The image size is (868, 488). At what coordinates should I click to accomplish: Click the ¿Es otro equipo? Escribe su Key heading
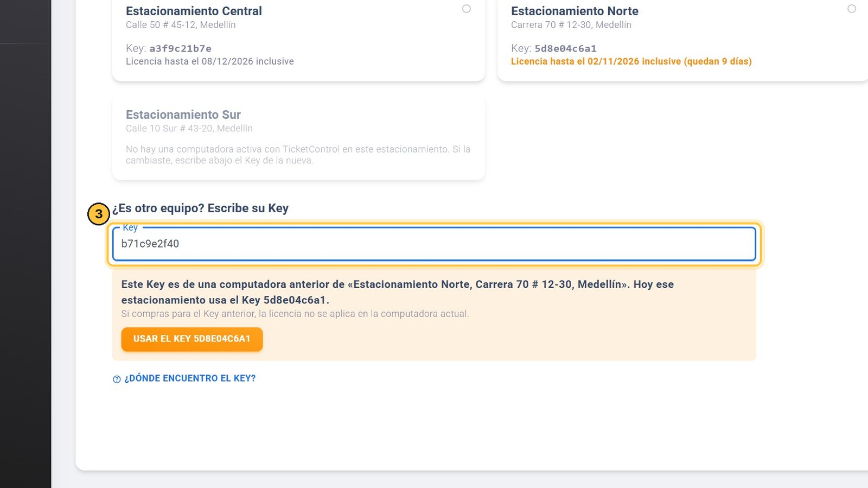(200, 208)
